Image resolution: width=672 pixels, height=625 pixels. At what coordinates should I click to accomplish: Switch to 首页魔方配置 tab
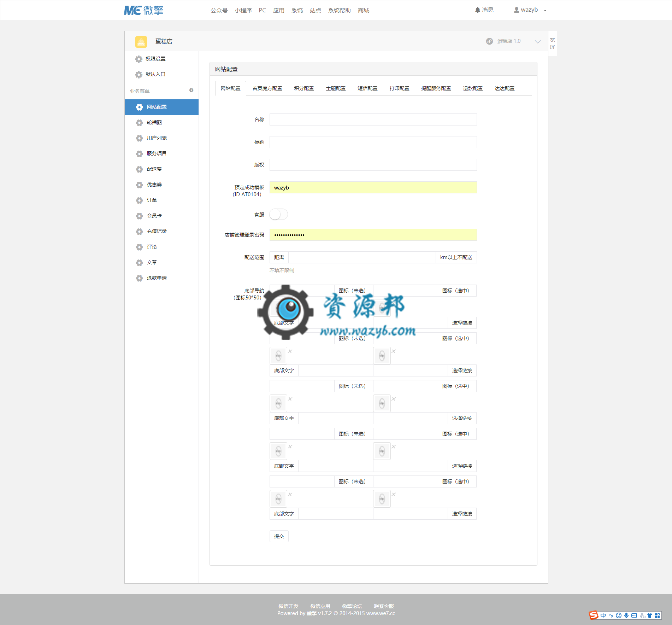pyautogui.click(x=267, y=88)
